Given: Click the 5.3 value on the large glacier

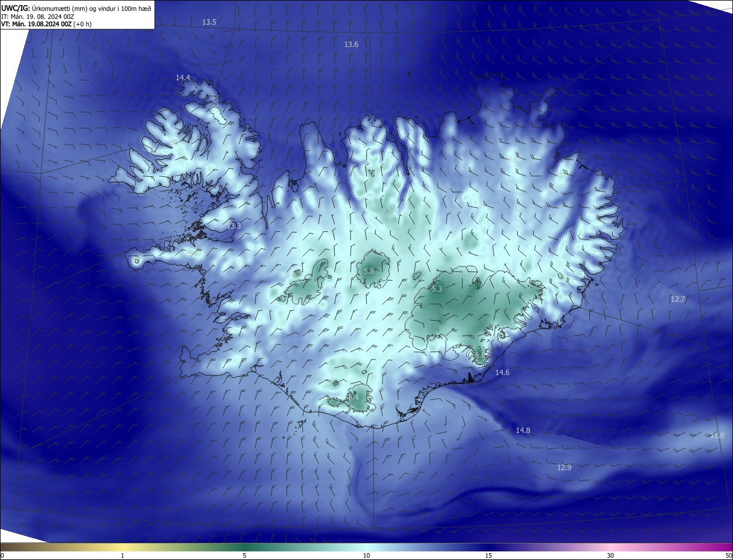Looking at the screenshot, I should click(x=437, y=289).
